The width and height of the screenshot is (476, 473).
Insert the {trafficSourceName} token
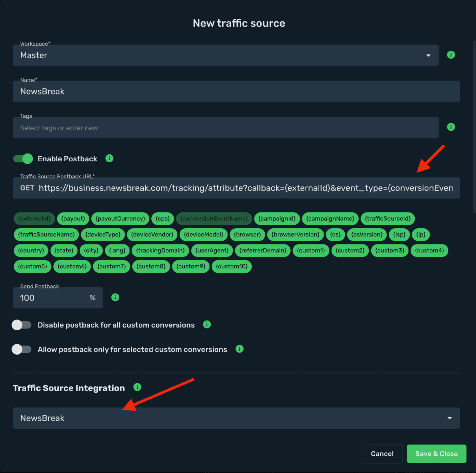(46, 235)
